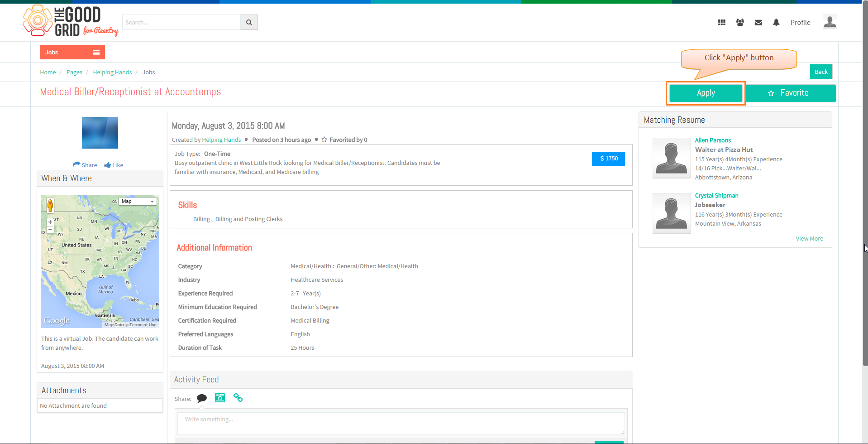Click the Google logo on map
Image resolution: width=868 pixels, height=444 pixels.
tap(57, 320)
